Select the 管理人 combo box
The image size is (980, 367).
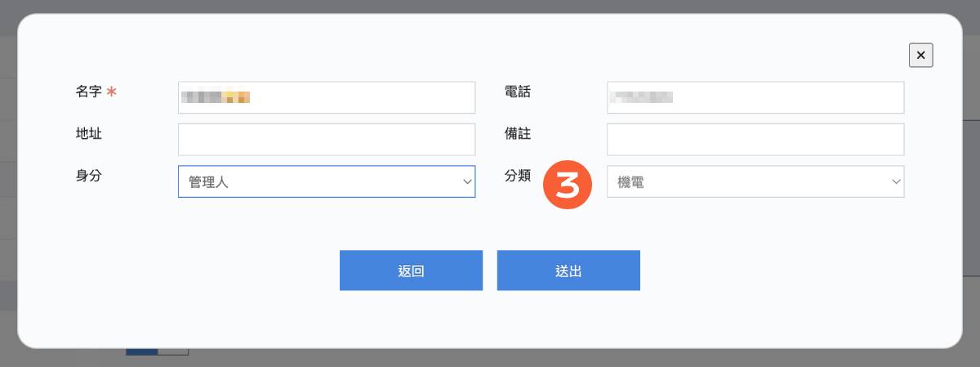point(327,181)
